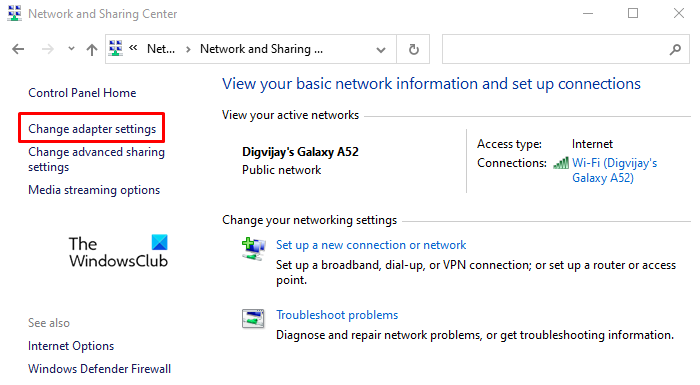The image size is (700, 385).
Task: Click the window title bar network icon
Action: click(14, 13)
